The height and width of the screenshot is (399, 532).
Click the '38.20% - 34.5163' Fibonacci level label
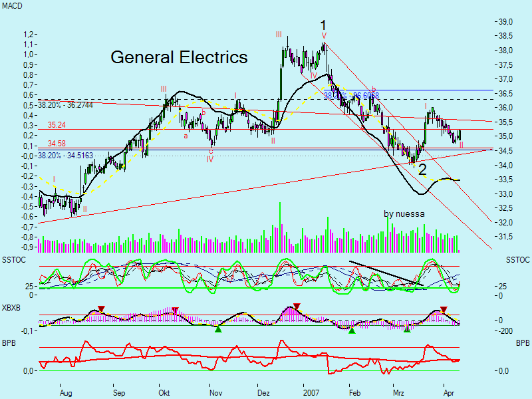coord(65,156)
